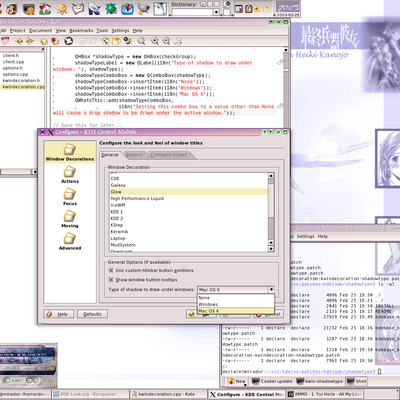
Task: Launch the home folder panel icon
Action: [45, 9]
